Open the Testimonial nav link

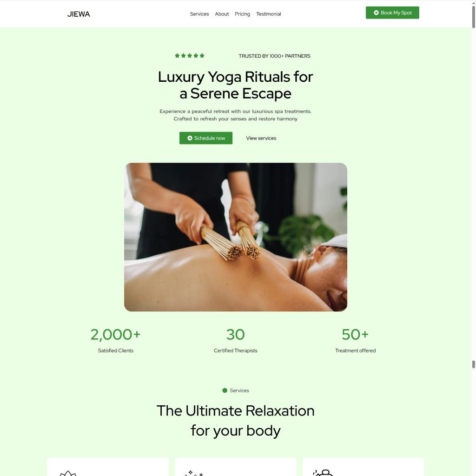[268, 14]
